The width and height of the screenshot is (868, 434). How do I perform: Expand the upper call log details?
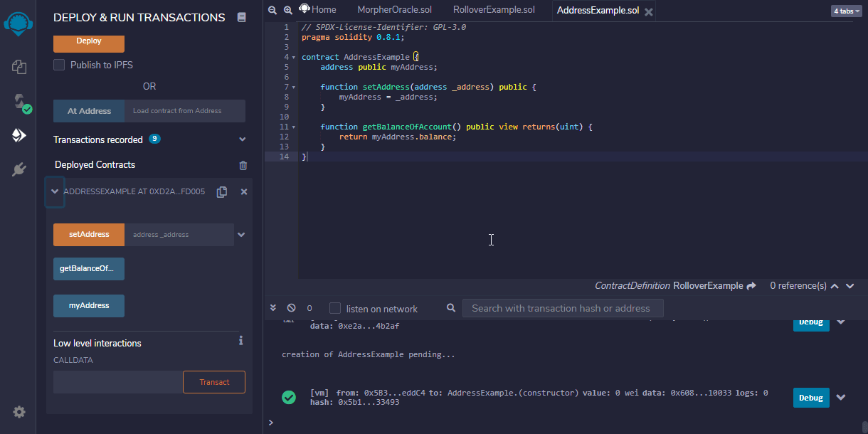840,322
